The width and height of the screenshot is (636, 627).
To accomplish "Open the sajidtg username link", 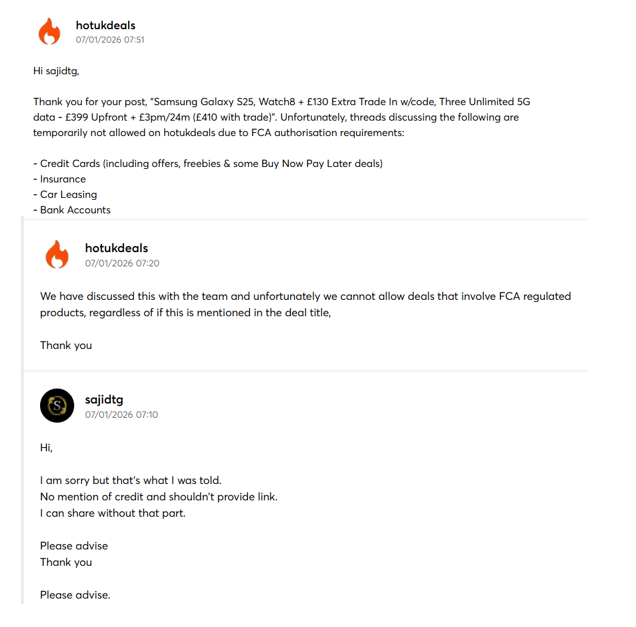I will click(x=104, y=399).
